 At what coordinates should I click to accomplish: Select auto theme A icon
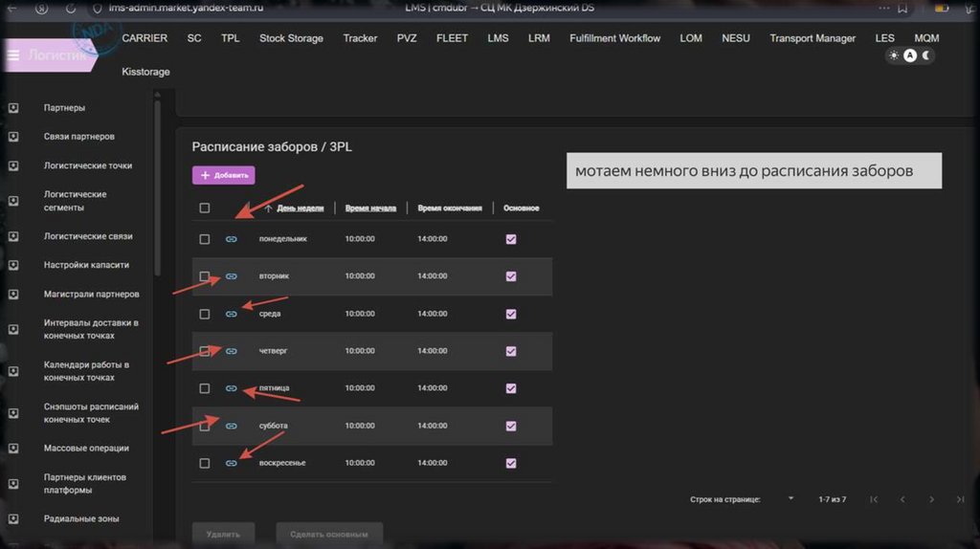pos(910,55)
